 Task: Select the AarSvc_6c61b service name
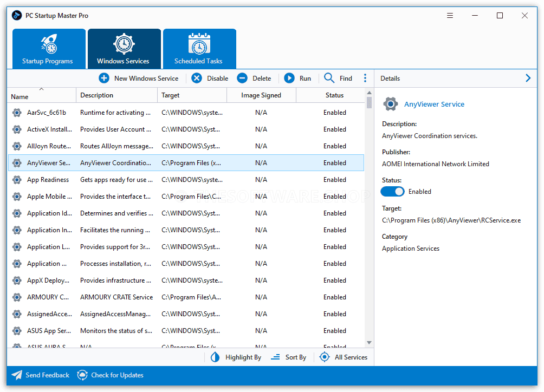pos(47,113)
